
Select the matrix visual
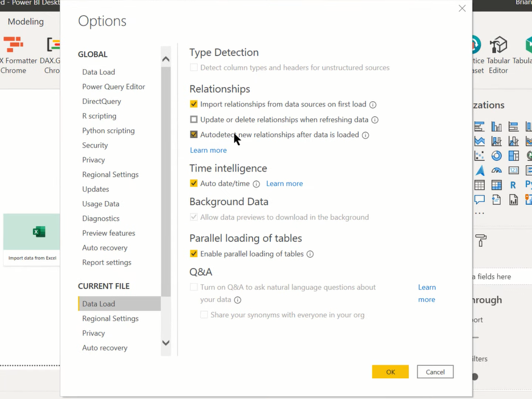(x=496, y=185)
